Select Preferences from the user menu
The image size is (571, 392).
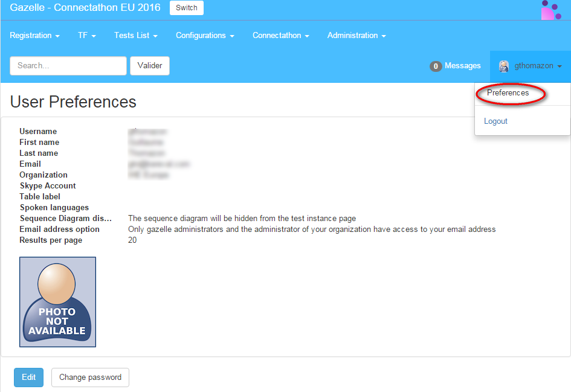[x=508, y=93]
